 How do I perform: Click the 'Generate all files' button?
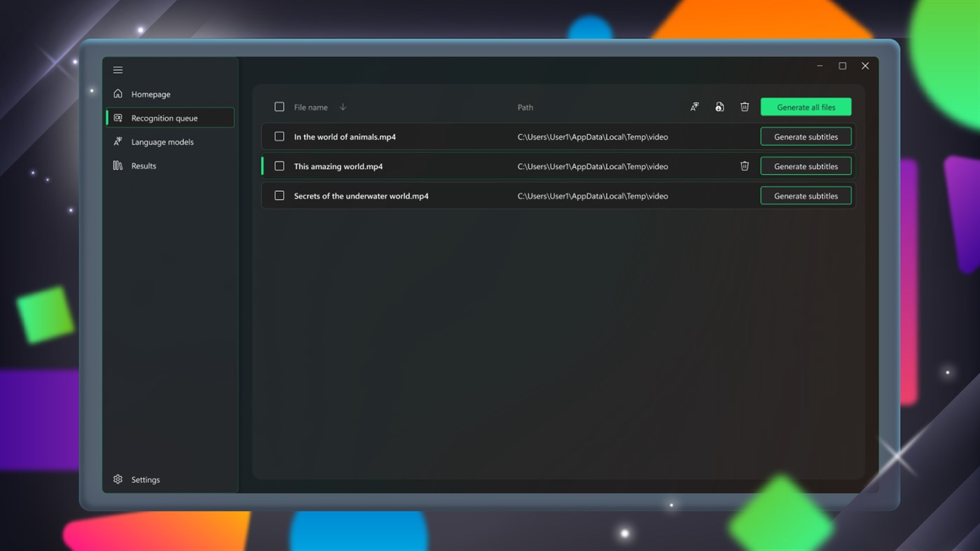click(x=806, y=106)
